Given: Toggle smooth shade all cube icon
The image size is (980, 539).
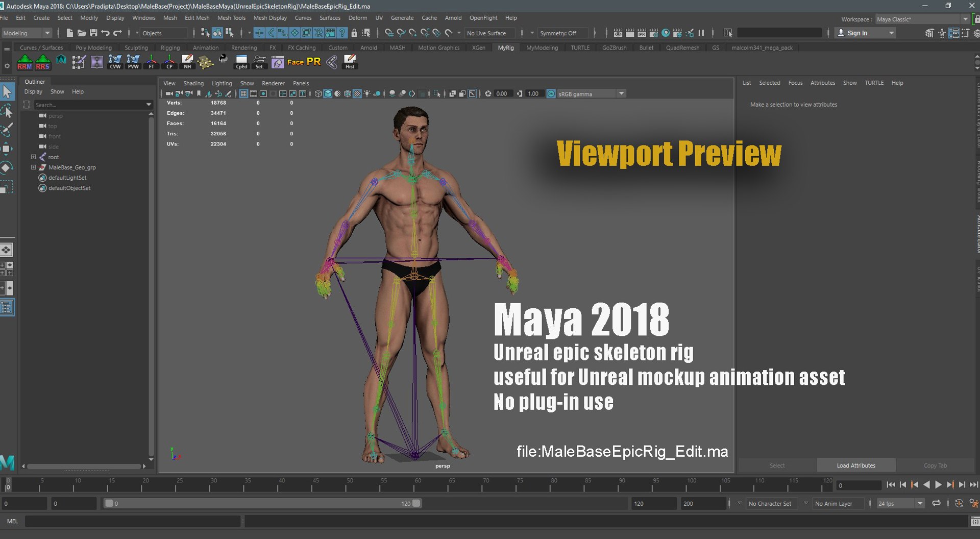Looking at the screenshot, I should pyautogui.click(x=328, y=94).
